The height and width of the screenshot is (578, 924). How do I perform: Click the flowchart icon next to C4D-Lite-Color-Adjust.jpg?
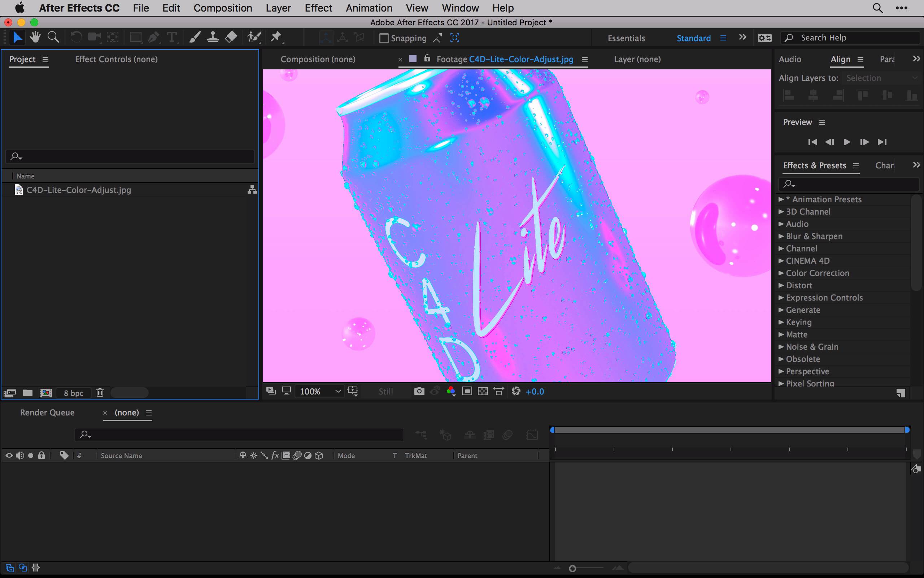click(252, 190)
